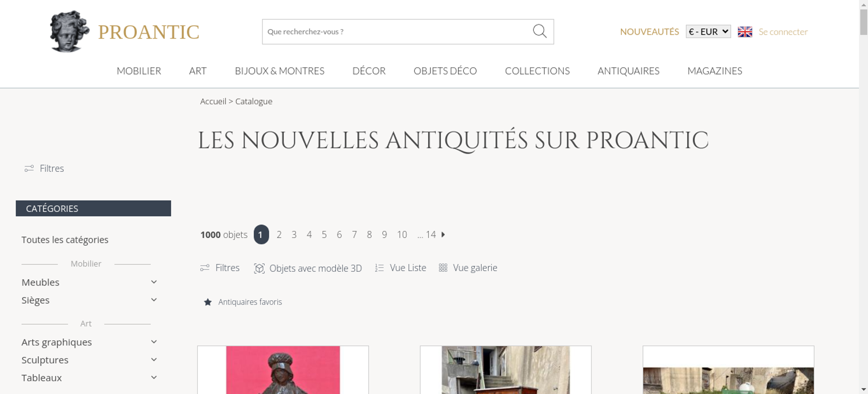Switch to list view via Vue Liste icon
The image size is (868, 394).
(379, 268)
